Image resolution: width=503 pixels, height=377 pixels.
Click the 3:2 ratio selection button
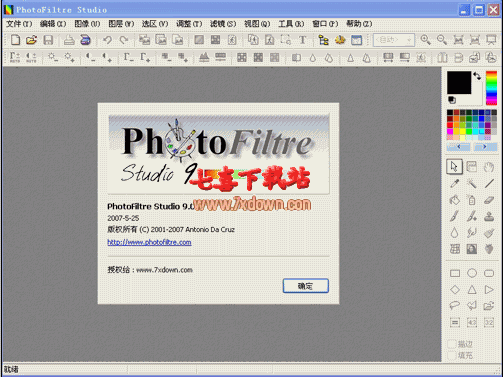click(x=489, y=322)
